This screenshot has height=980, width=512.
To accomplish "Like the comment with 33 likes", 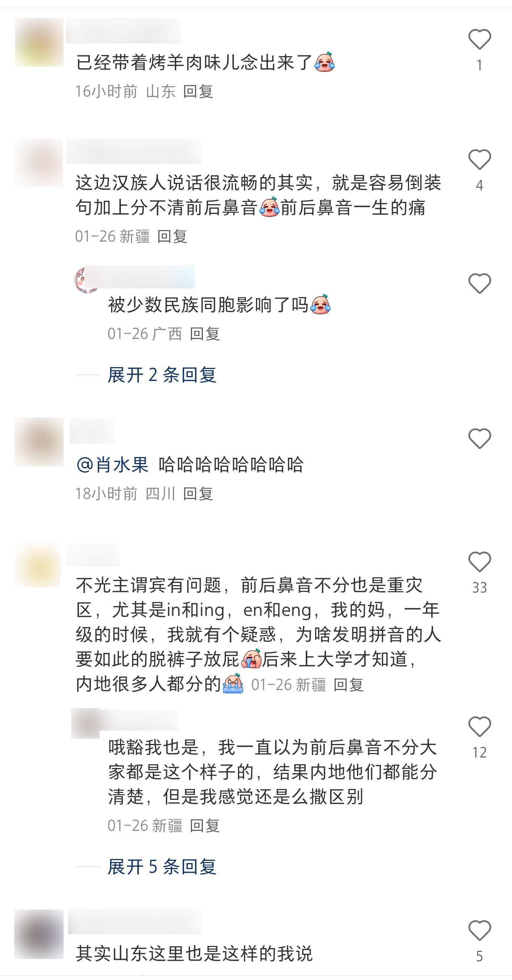I will click(x=479, y=562).
